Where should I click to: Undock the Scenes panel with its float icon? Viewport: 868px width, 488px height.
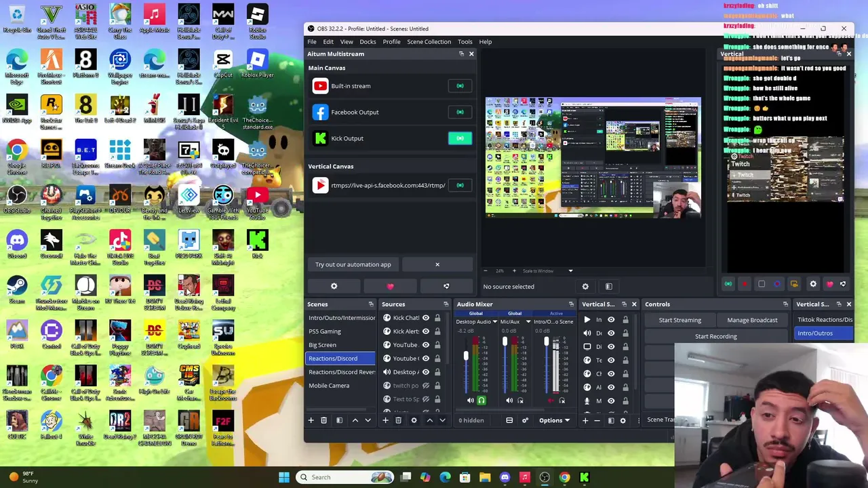click(x=371, y=304)
